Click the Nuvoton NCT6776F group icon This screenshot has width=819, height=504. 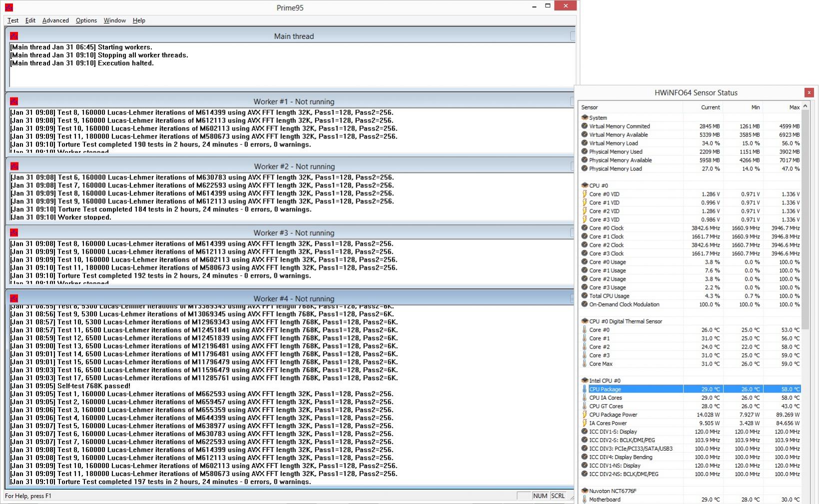[585, 491]
